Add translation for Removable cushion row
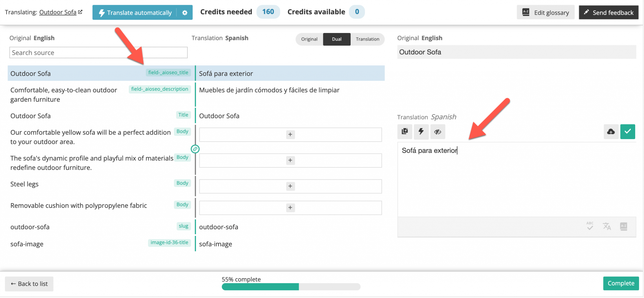This screenshot has height=298, width=644. coord(290,208)
